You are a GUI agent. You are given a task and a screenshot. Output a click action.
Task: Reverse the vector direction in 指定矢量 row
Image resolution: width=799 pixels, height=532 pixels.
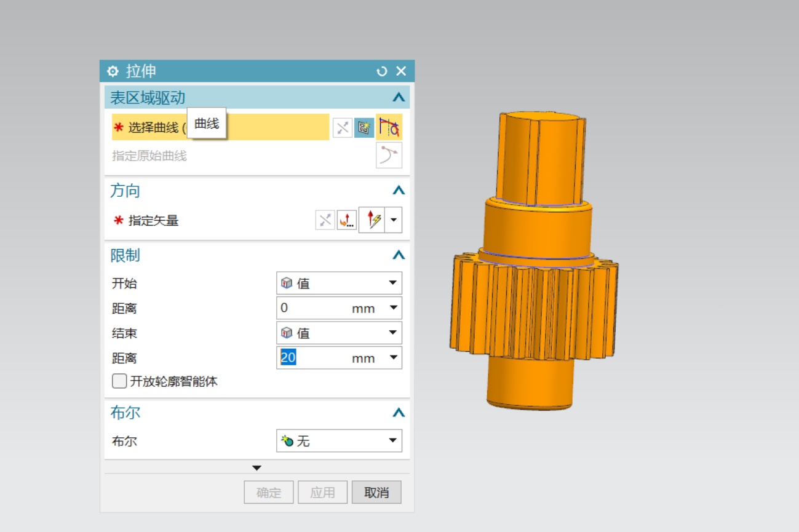pos(325,220)
